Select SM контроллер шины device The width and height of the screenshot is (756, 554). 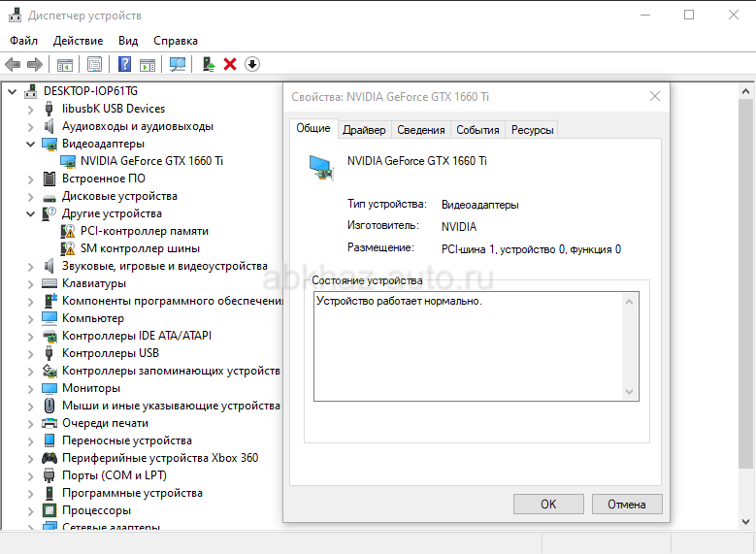click(x=143, y=248)
